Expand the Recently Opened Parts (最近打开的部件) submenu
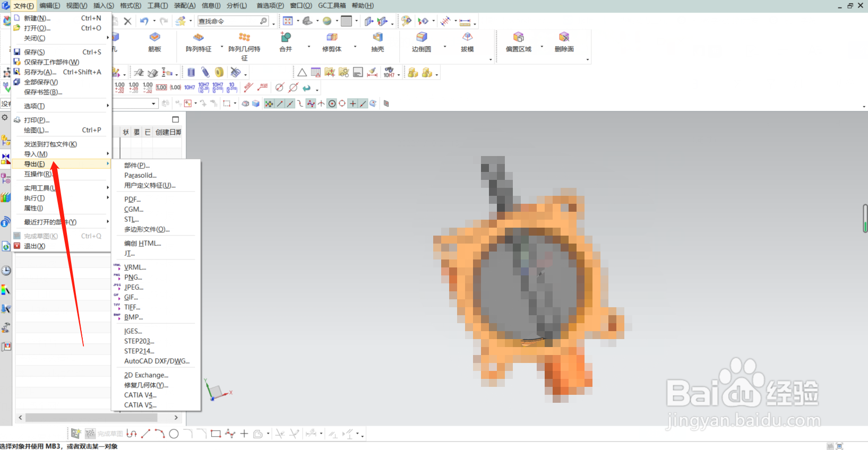Image resolution: width=868 pixels, height=450 pixels. (x=62, y=222)
